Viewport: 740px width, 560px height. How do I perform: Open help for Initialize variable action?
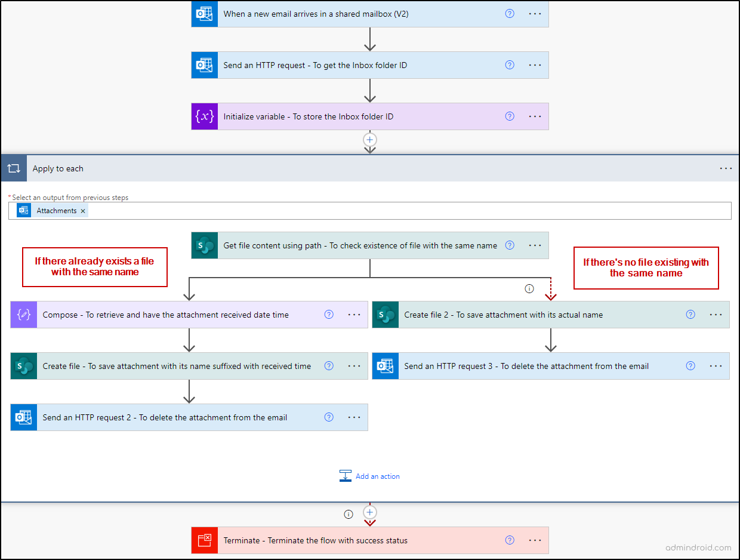click(510, 116)
